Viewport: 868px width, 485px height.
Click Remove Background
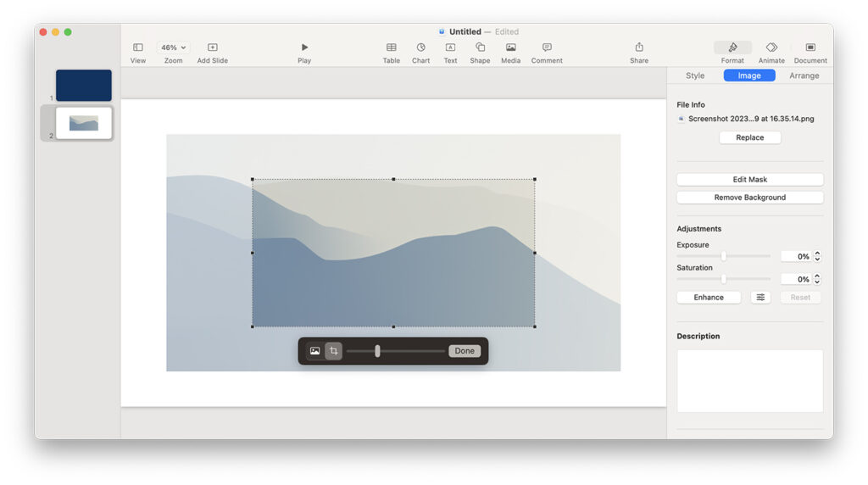click(x=750, y=197)
